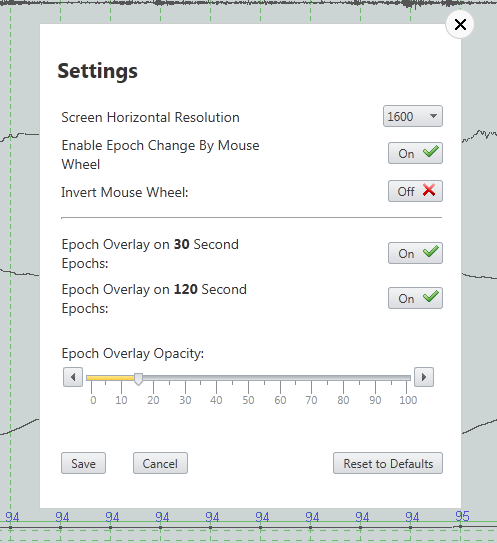Toggle Epoch Overlay on 30 Second Epochs
497x543 pixels.
coord(415,253)
